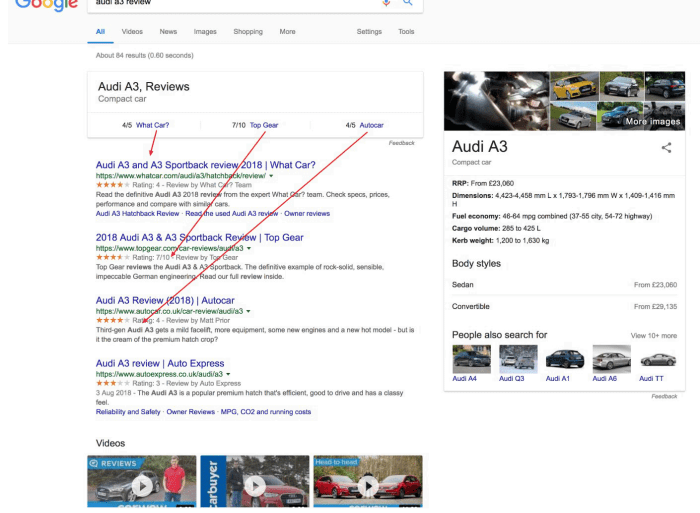The image size is (700, 513).
Task: Open Audi A3 Hatchback Review sitelink
Action: click(x=138, y=213)
